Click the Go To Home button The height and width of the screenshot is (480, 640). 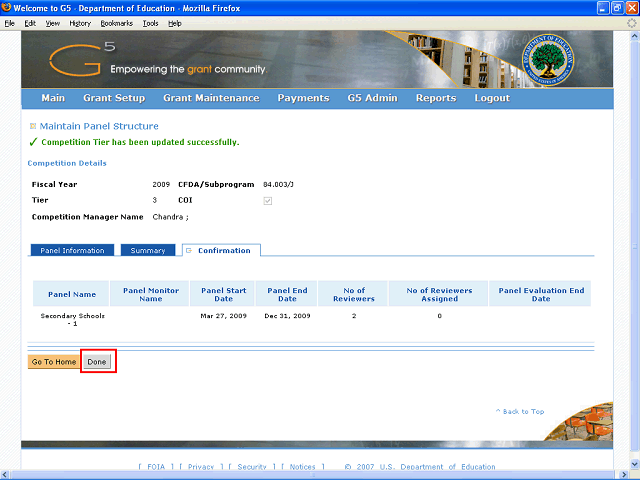(x=54, y=361)
